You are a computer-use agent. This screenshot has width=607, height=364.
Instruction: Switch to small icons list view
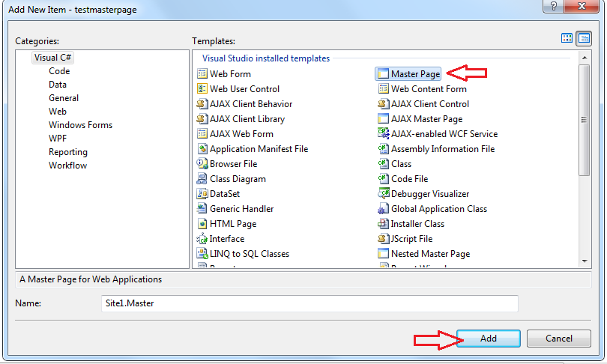coord(583,38)
